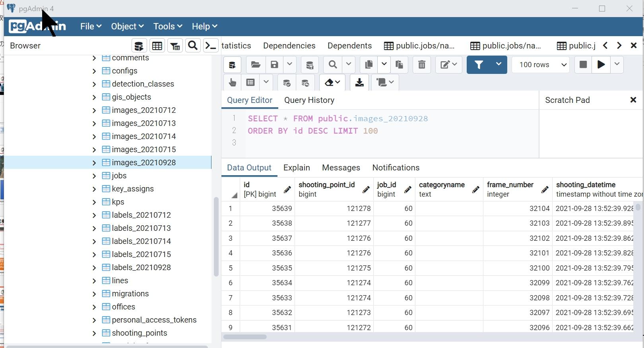Edit the id column pencil icon
This screenshot has width=644, height=348.
(x=287, y=190)
